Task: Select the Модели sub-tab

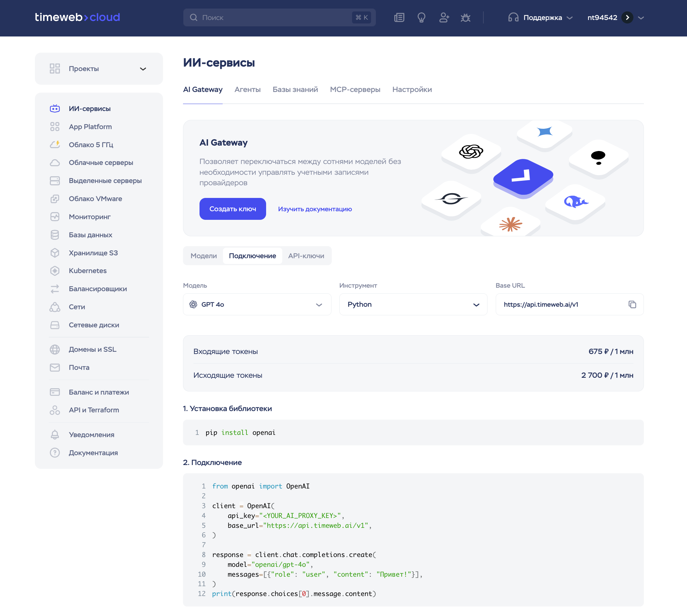Action: [203, 256]
